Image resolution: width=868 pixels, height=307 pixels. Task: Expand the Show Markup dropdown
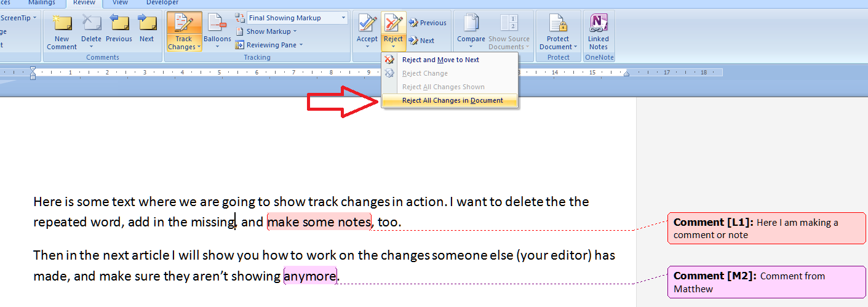[271, 31]
